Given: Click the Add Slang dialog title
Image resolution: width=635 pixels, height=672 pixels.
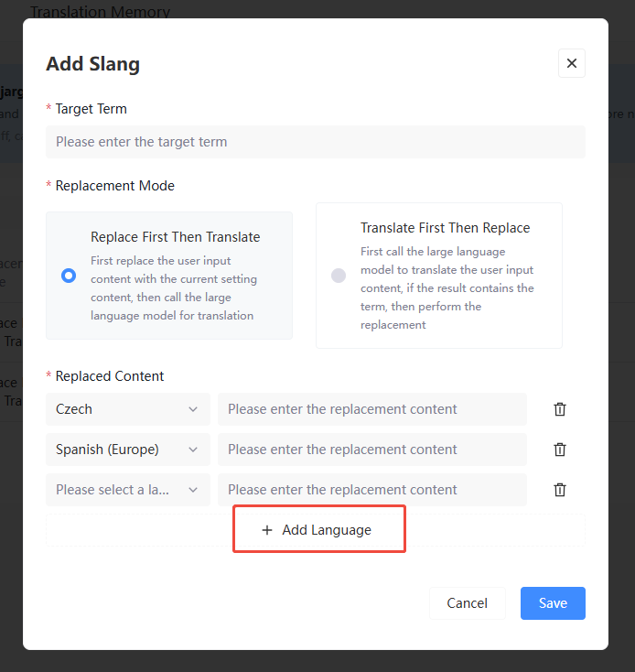Looking at the screenshot, I should point(93,64).
